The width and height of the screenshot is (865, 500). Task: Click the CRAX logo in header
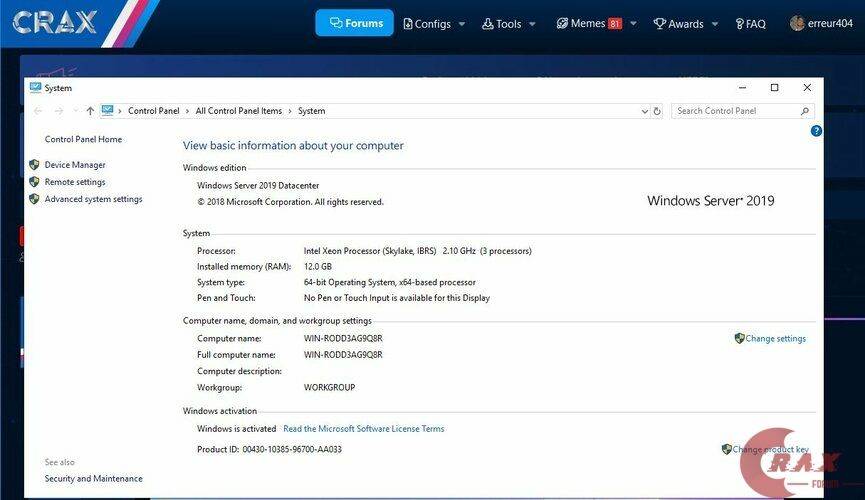click(x=54, y=23)
